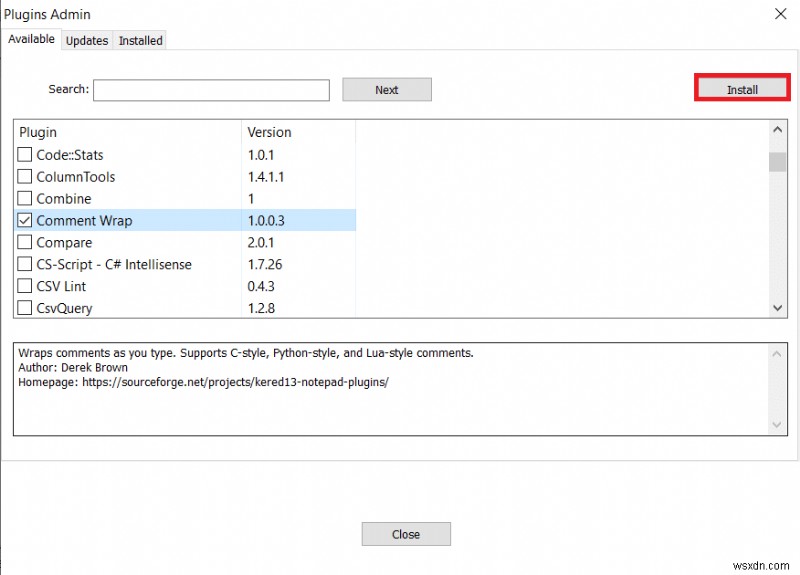Click the 'Author: Derek Brown' line
The image size is (800, 575).
click(73, 367)
